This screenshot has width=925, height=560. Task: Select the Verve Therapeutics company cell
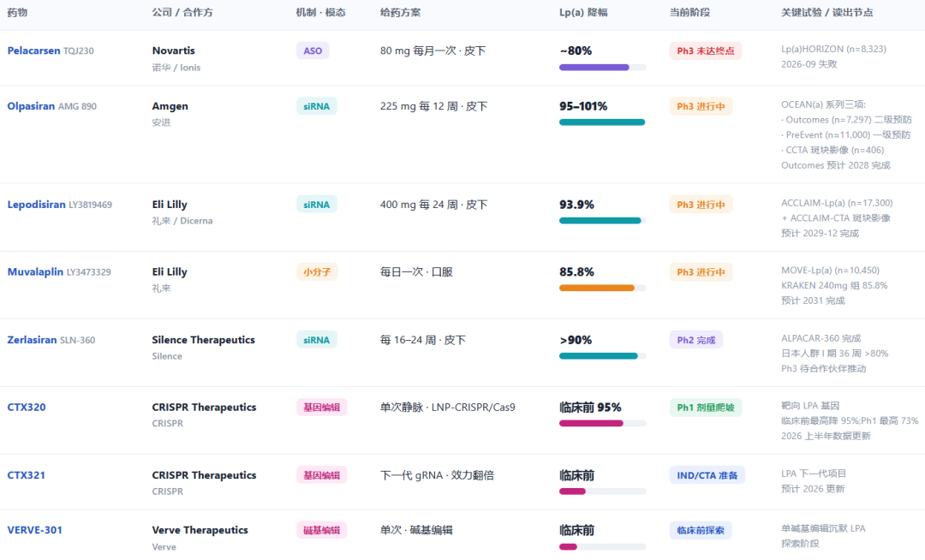click(x=200, y=530)
